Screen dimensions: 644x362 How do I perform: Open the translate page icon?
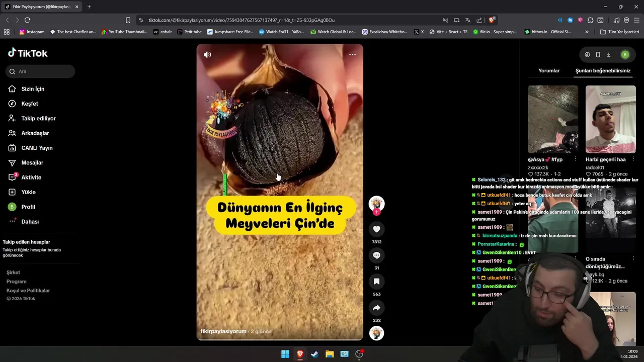click(x=467, y=20)
